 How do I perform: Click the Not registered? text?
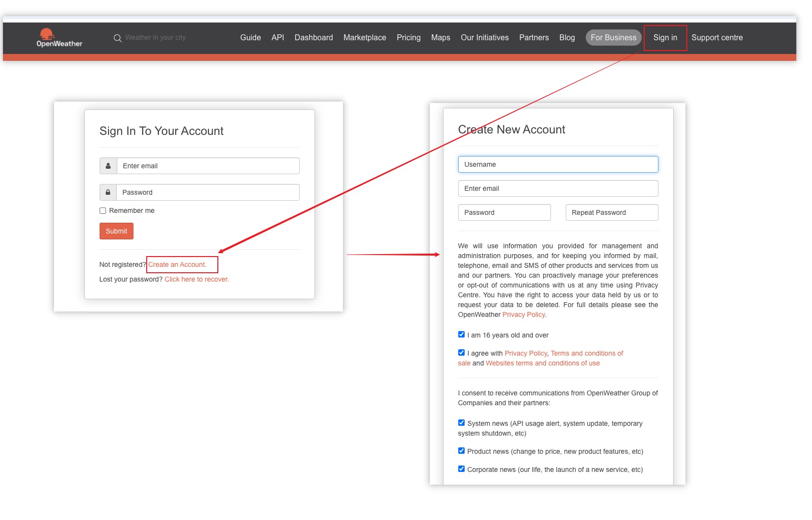tap(123, 264)
